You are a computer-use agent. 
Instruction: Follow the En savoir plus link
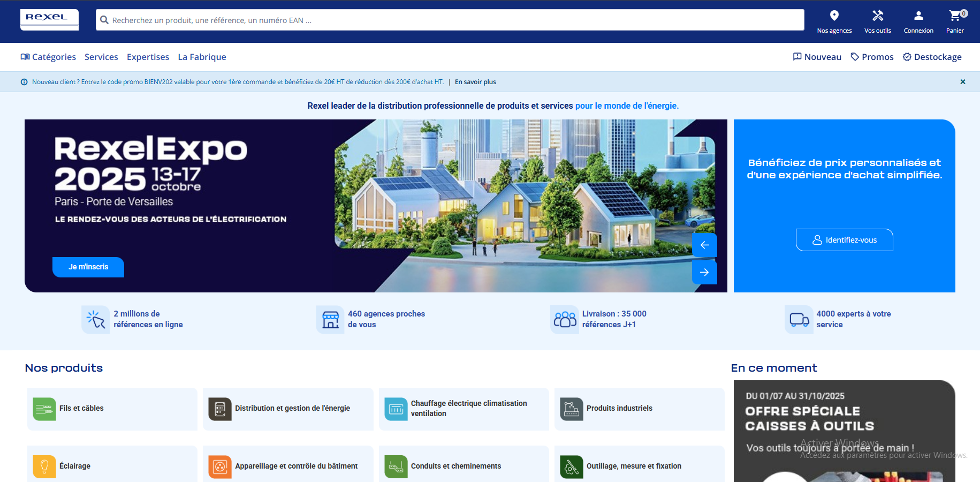[x=475, y=82]
